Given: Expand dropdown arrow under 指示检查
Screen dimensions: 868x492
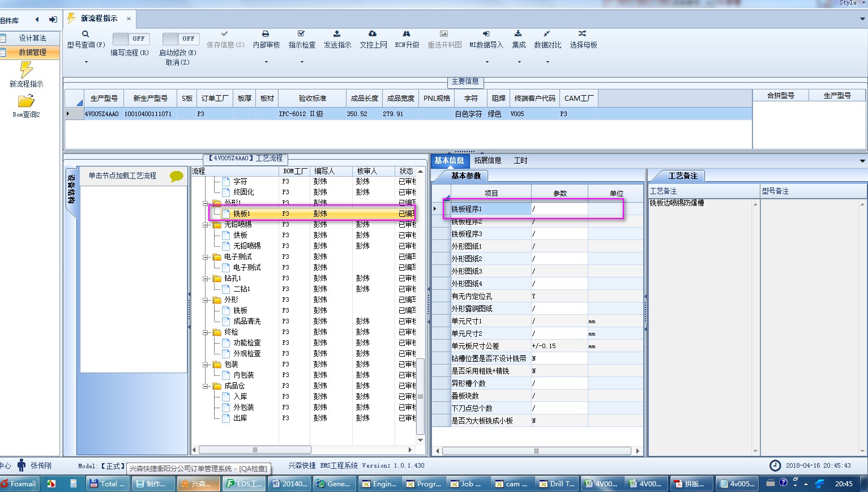Looking at the screenshot, I should pos(302,62).
